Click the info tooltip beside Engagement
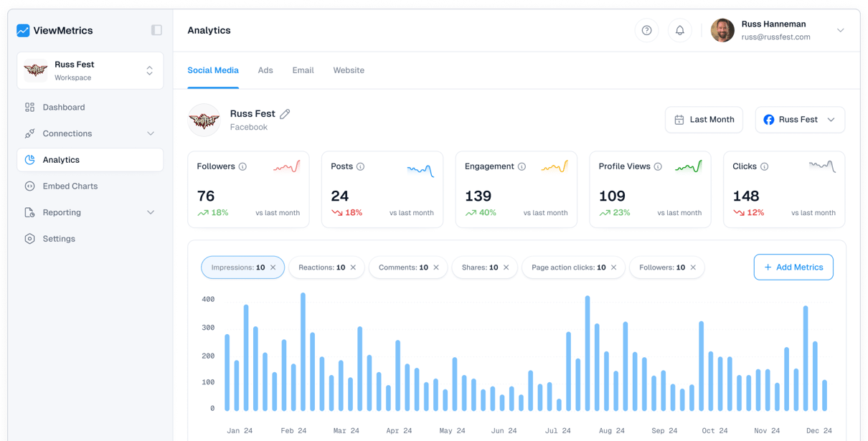The width and height of the screenshot is (868, 441). (523, 166)
